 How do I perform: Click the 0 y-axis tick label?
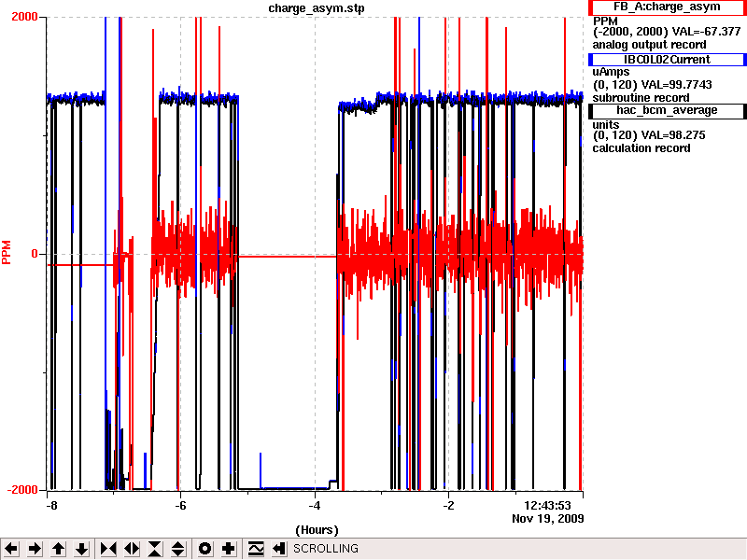[x=35, y=254]
